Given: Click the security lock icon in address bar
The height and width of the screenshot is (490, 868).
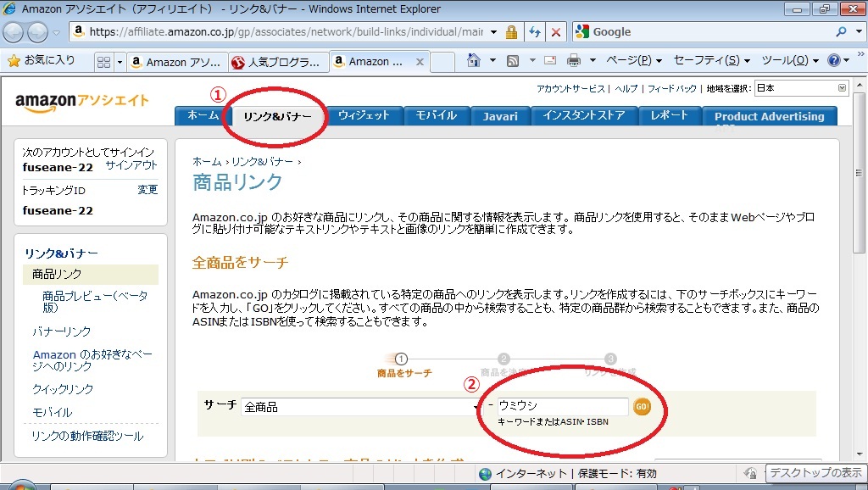Looking at the screenshot, I should 511,32.
